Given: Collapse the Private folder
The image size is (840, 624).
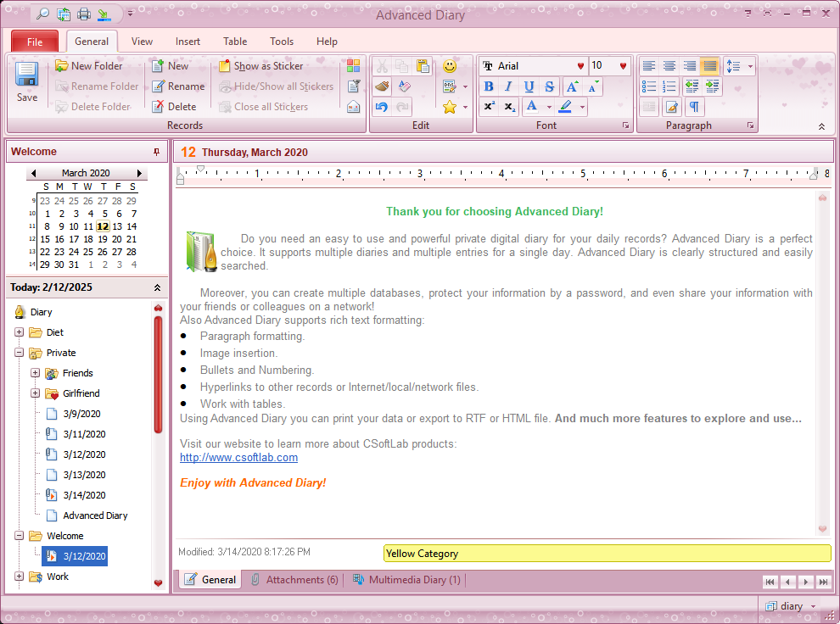Looking at the screenshot, I should click(19, 353).
